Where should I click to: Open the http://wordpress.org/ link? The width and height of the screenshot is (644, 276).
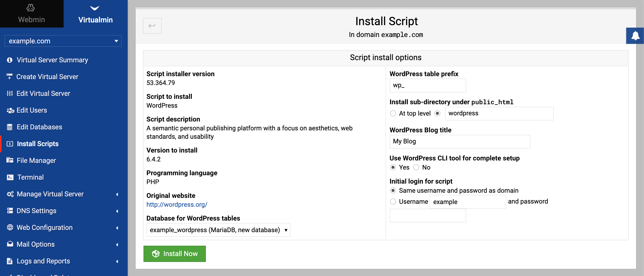177,204
